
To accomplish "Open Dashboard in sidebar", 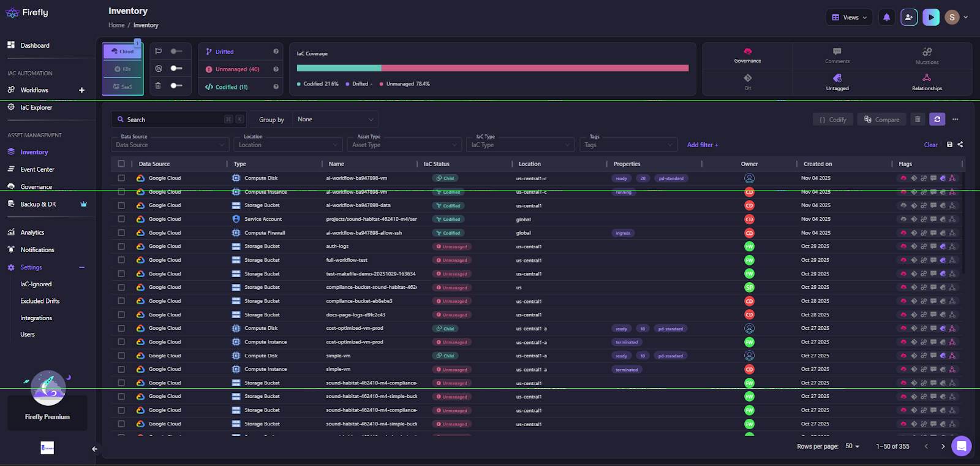I will (x=35, y=45).
